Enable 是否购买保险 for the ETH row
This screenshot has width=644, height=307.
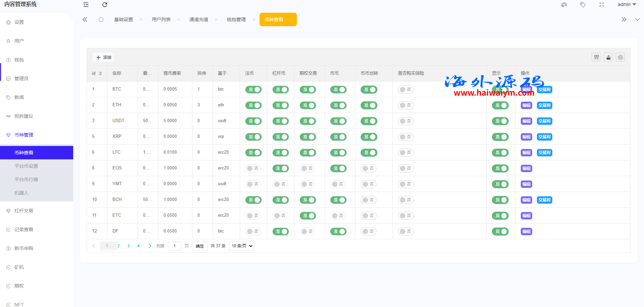coord(406,105)
